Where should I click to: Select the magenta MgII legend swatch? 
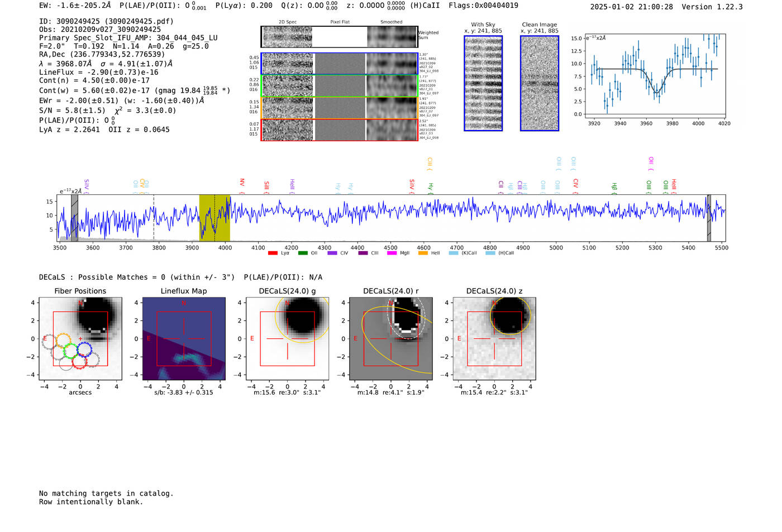click(392, 253)
